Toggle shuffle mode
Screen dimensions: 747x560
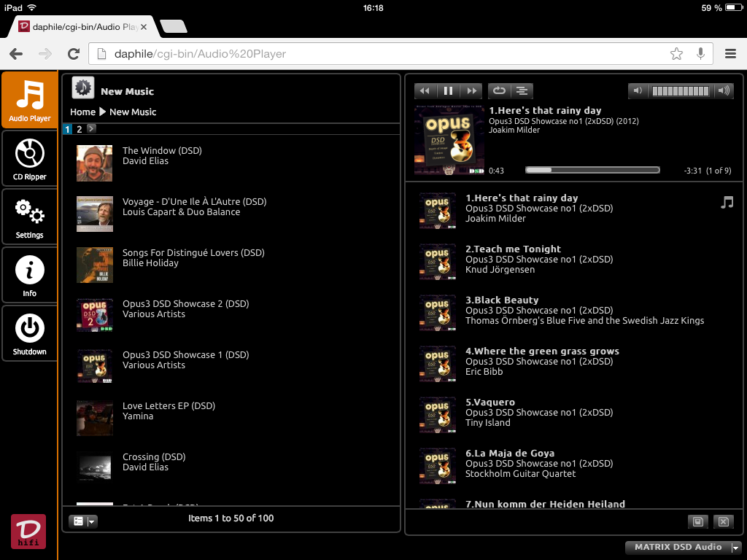[x=522, y=91]
